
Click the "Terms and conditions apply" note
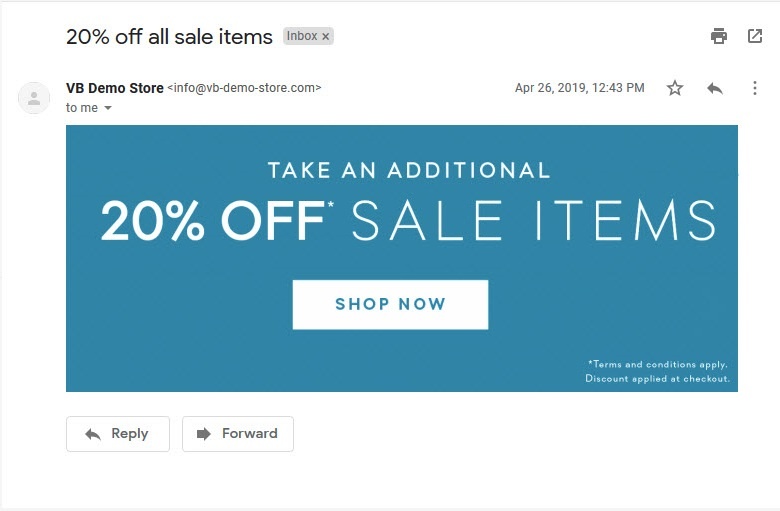point(658,365)
